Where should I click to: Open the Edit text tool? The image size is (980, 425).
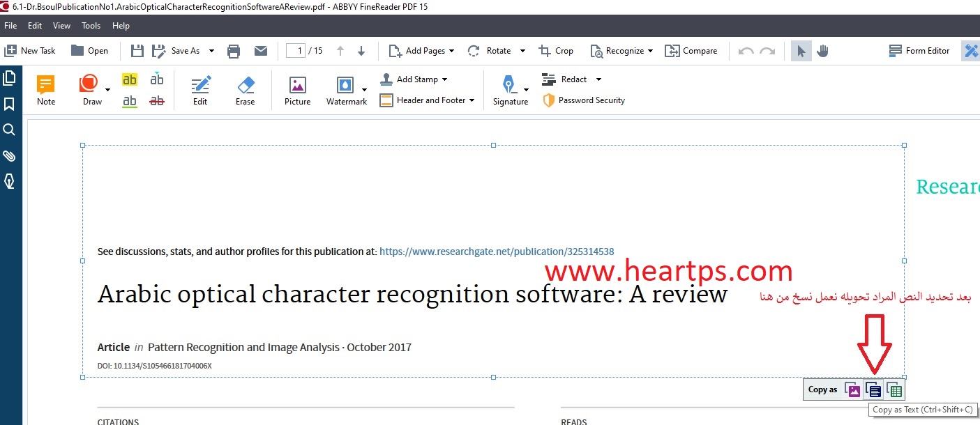(x=200, y=91)
